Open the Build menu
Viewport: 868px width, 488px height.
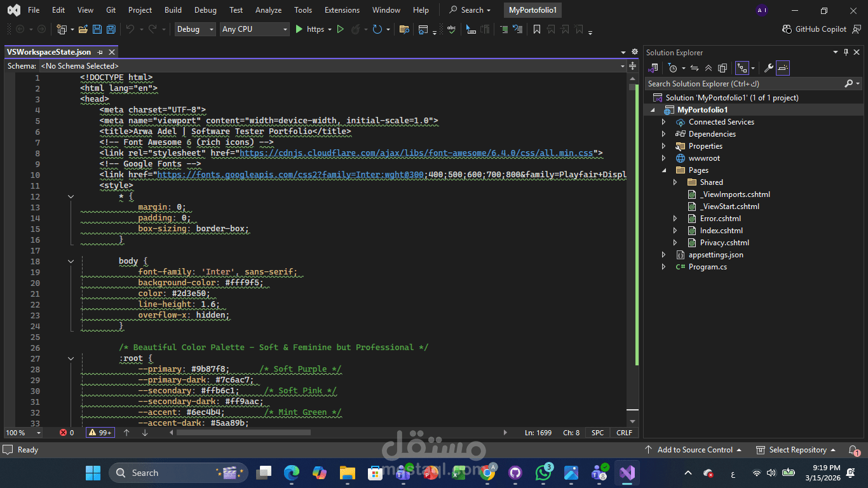173,10
